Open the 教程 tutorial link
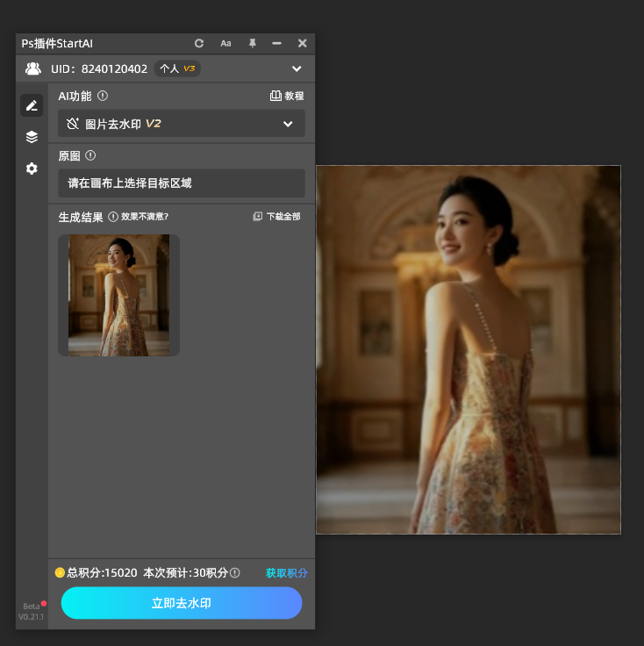Image resolution: width=644 pixels, height=646 pixels. coord(287,96)
